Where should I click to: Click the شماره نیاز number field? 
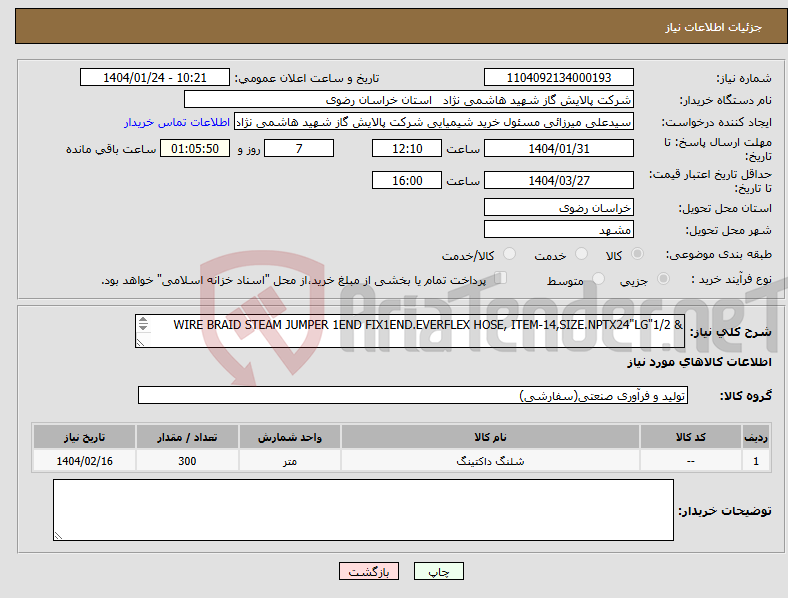558,77
